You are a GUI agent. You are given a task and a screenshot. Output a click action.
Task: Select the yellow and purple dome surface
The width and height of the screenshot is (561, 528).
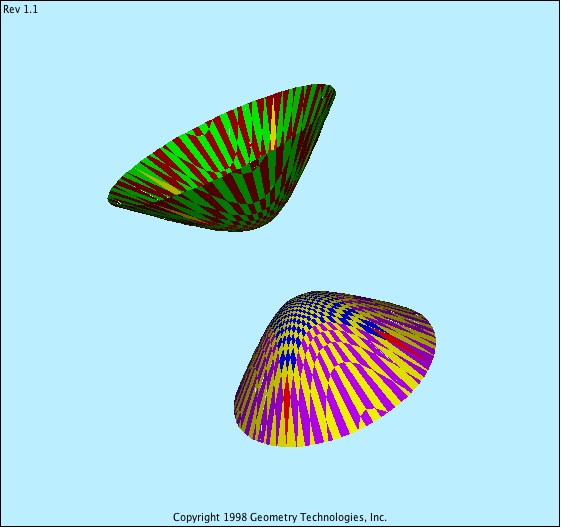[x=335, y=369]
